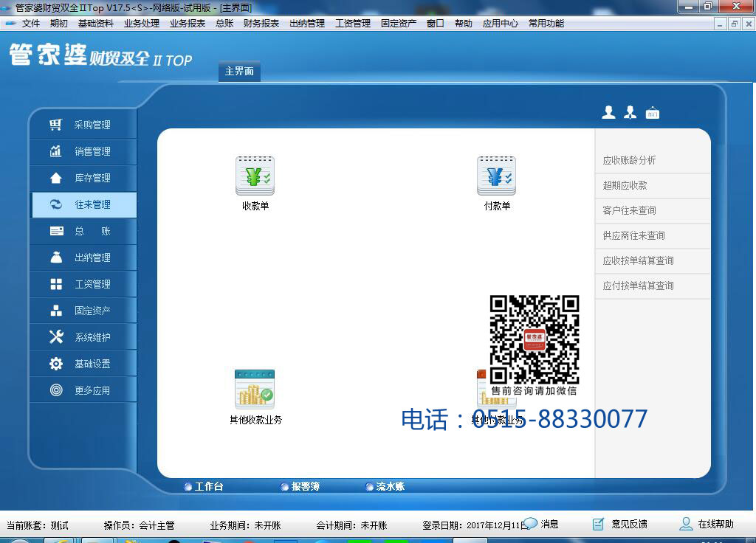Open 超期应收款 report link
Image resolution: width=756 pixels, height=543 pixels.
point(625,185)
